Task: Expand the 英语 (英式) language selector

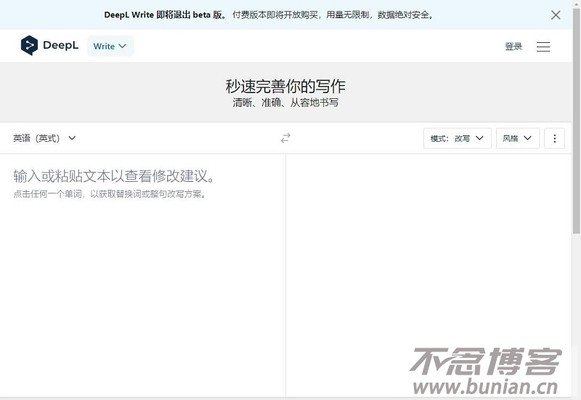Action: coord(44,138)
